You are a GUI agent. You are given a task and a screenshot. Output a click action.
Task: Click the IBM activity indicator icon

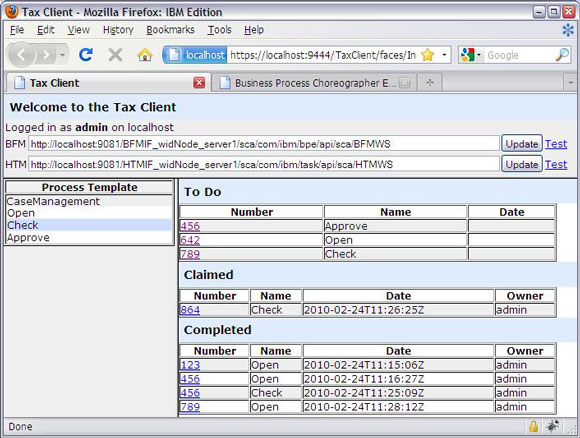pos(567,30)
